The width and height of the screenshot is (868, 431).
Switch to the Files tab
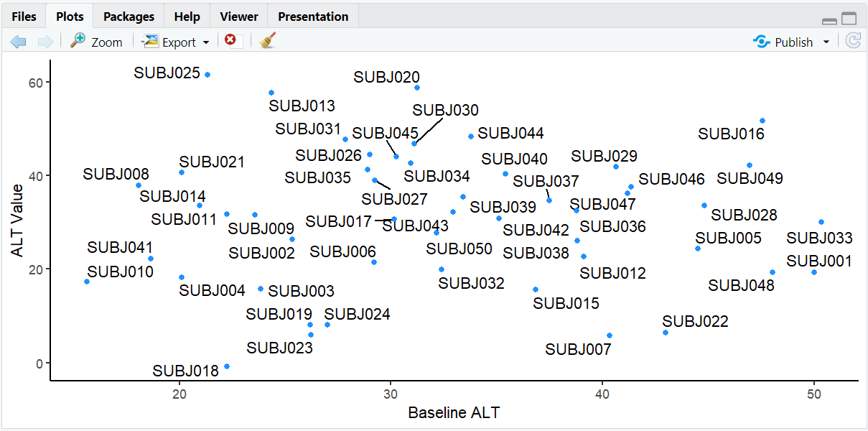click(24, 17)
